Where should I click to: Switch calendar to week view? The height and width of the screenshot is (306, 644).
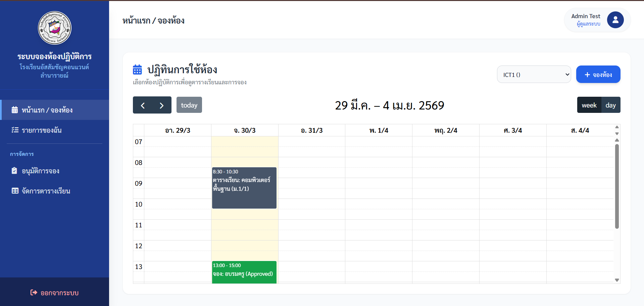click(589, 105)
